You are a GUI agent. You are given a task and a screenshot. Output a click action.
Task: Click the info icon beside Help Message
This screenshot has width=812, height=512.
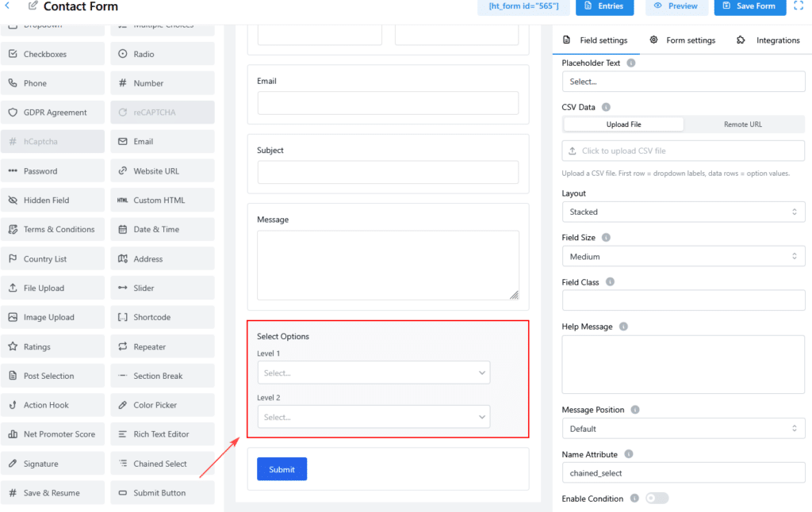623,327
